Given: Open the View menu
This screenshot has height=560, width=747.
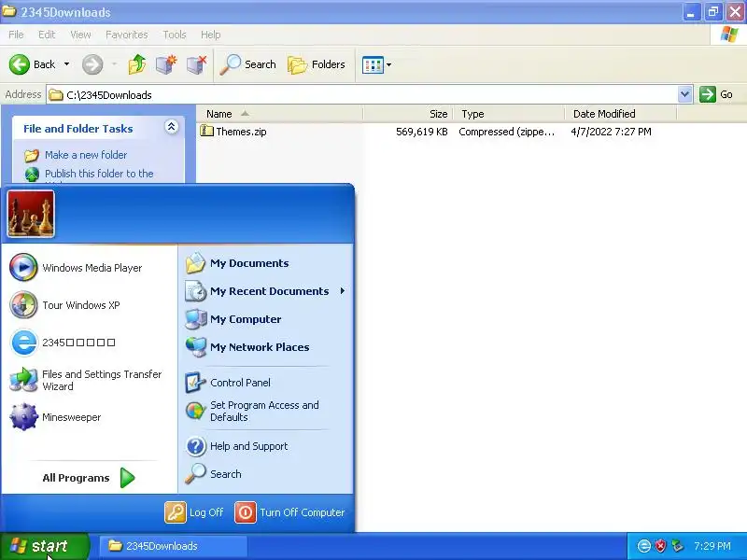Looking at the screenshot, I should 80,35.
